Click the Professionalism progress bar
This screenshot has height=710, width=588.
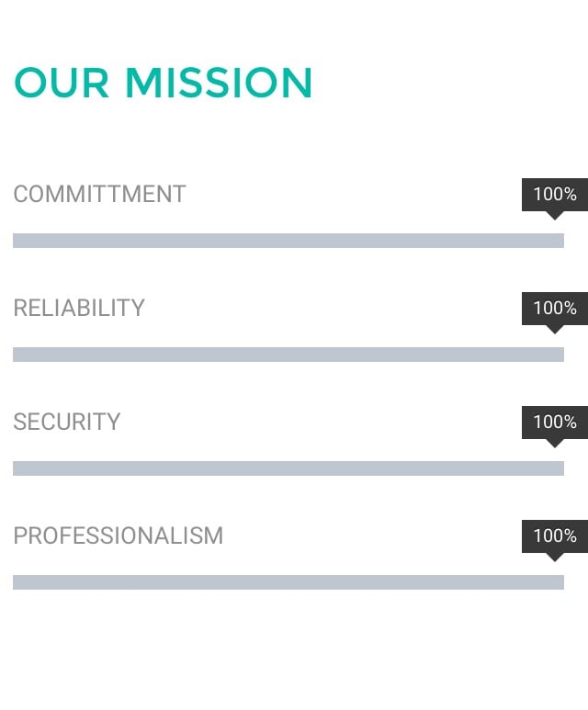(x=288, y=582)
